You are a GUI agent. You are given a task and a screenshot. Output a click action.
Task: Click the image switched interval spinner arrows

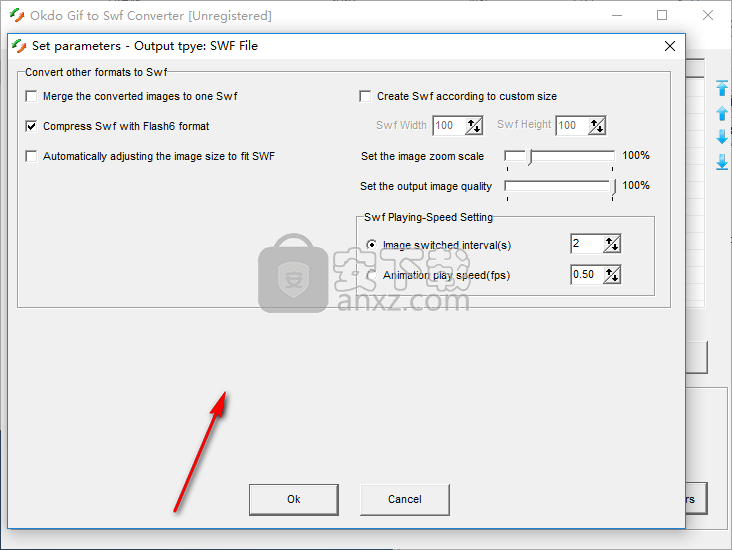pyautogui.click(x=612, y=244)
